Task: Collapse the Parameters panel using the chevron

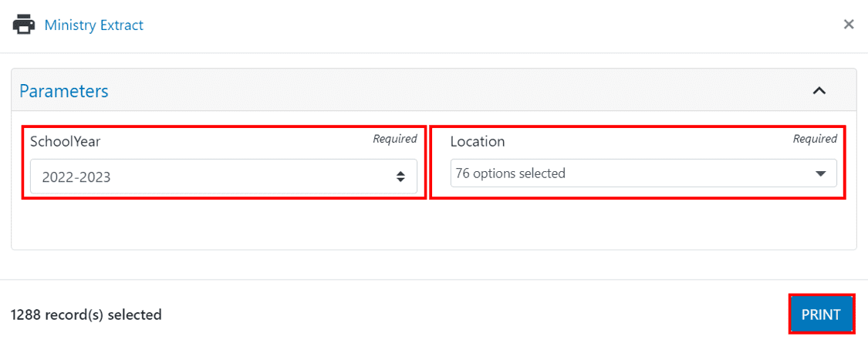Action: (819, 90)
